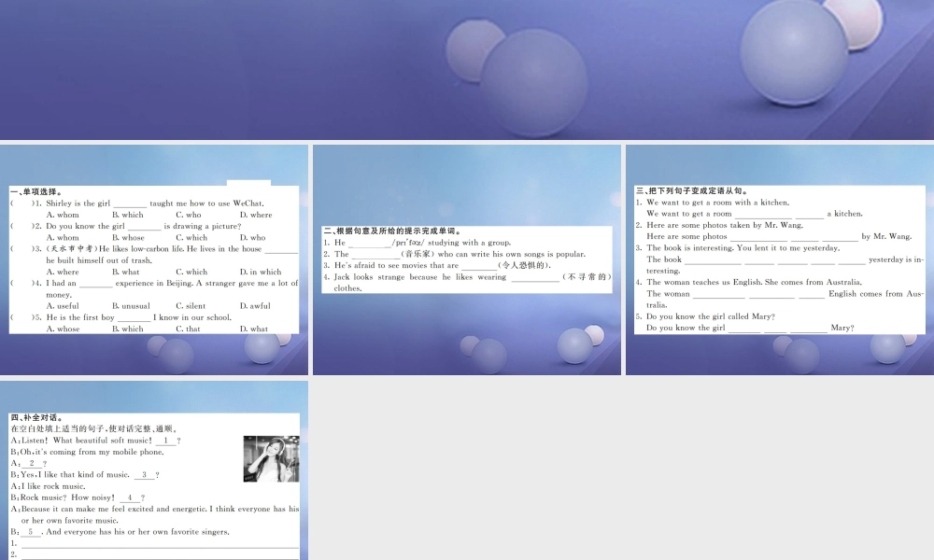Click answer line numbered 1 in dialogue slide
934x560 pixels.
155,543
